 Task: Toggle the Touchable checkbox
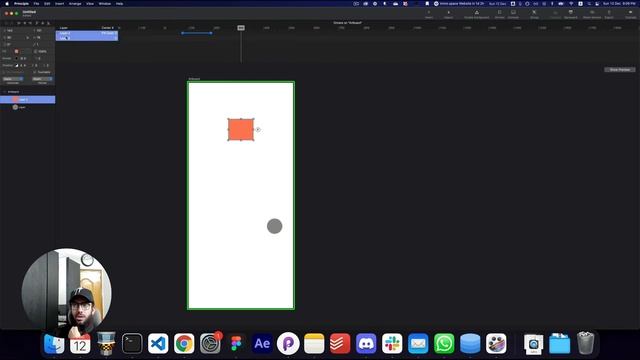click(35, 72)
